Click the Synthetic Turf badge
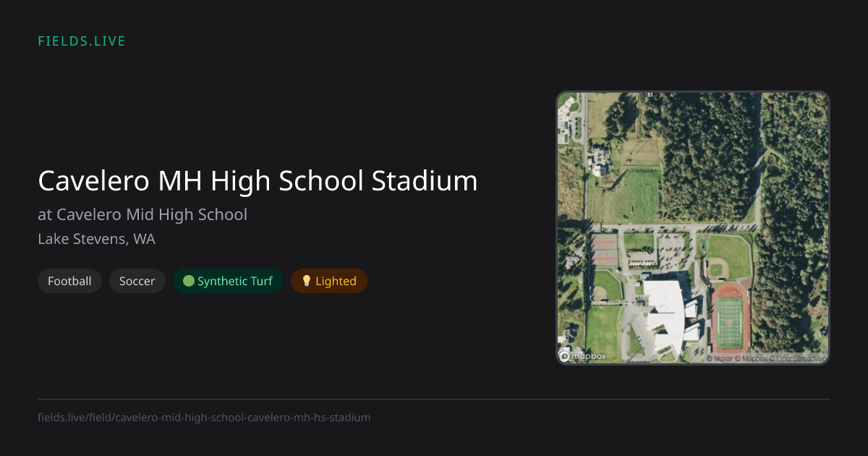 click(228, 281)
